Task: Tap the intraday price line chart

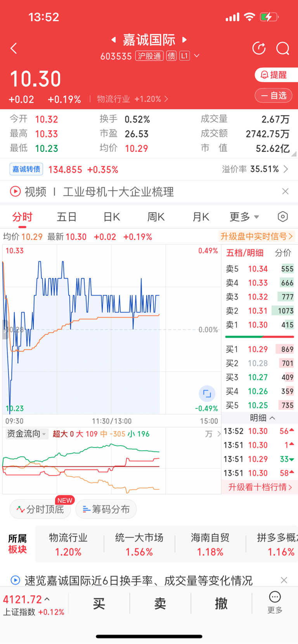Action: 111,329
